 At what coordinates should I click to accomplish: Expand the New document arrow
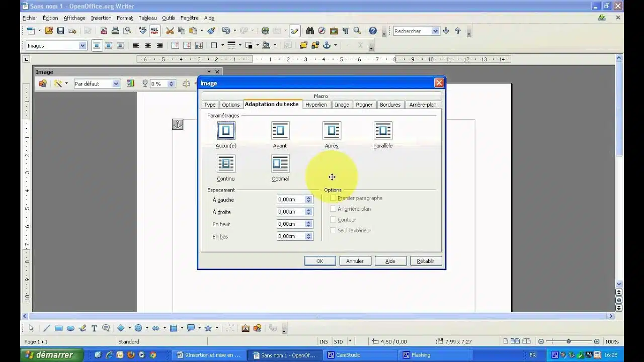(39, 31)
